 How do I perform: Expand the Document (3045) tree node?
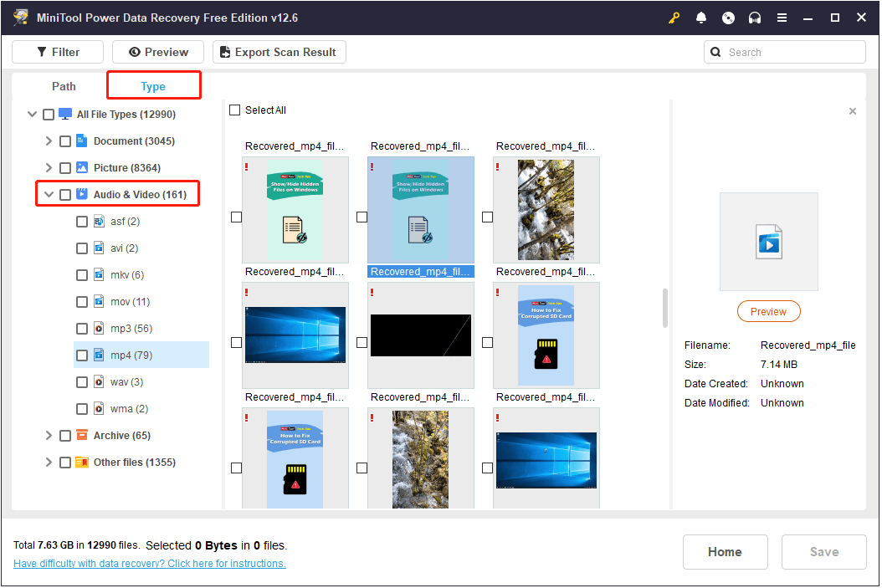(x=49, y=141)
